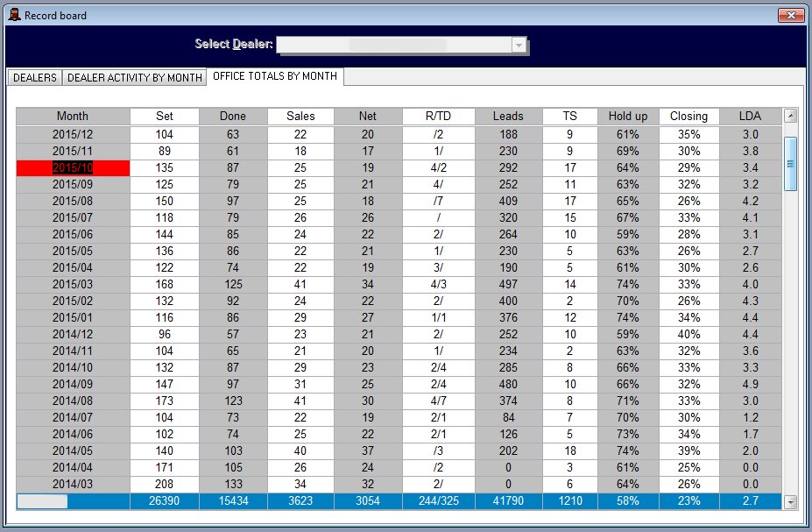The width and height of the screenshot is (812, 532).
Task: Select month 2014/03
Action: click(x=73, y=484)
